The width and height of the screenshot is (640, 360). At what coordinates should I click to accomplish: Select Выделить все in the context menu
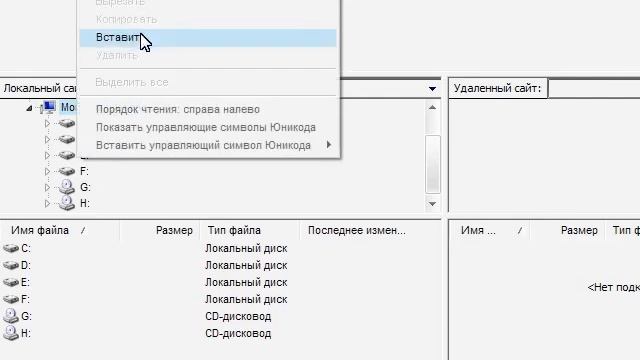(x=208, y=82)
